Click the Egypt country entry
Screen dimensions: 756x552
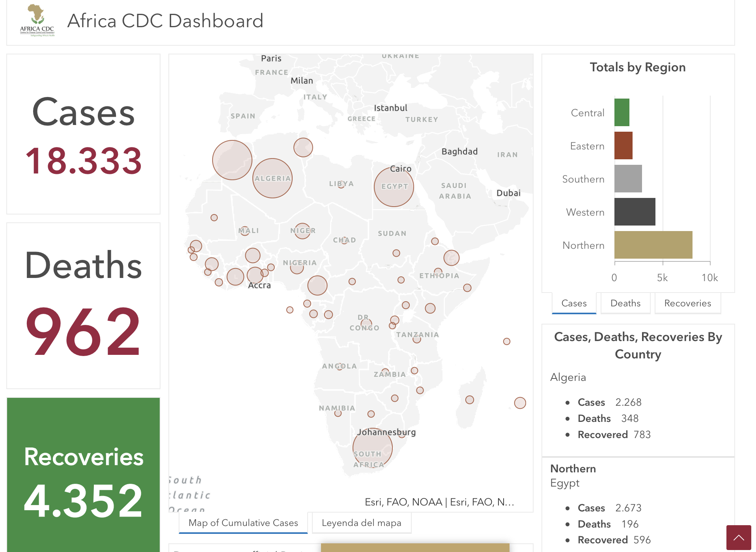click(x=565, y=483)
